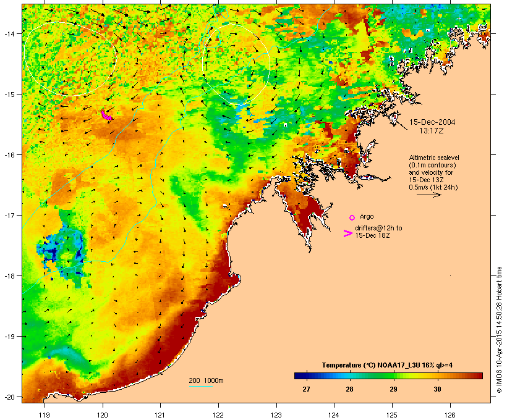Click longitude axis label '122'
Viewport: 507px width, 420px height.
point(218,415)
